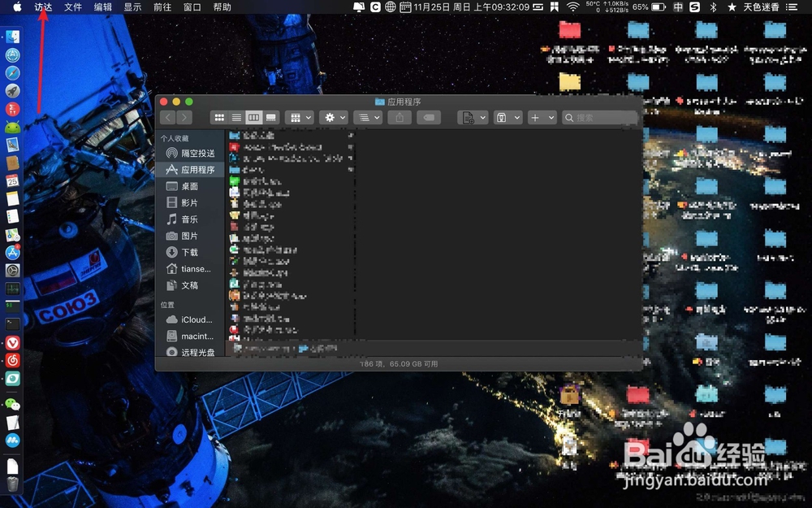Screen dimensions: 812x508
Task: Open the Remote Disc in the sidebar
Action: [193, 352]
